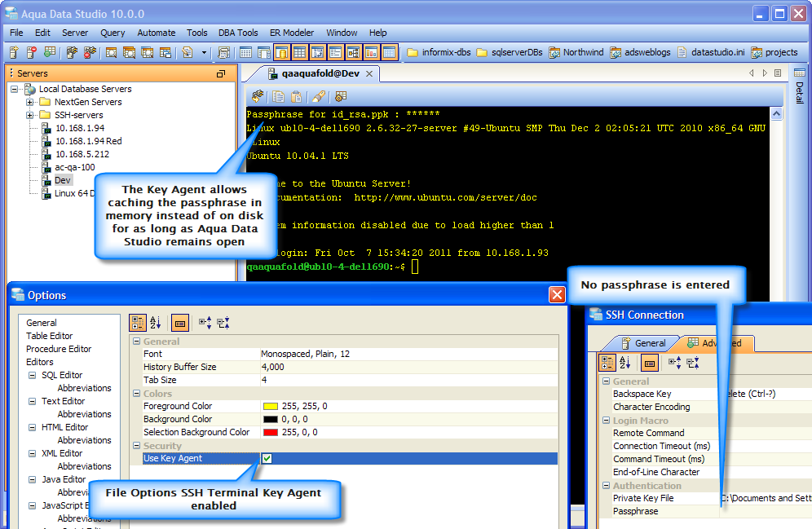This screenshot has height=529, width=812.
Task: Switch to General tab in SSH Connection
Action: [x=642, y=343]
